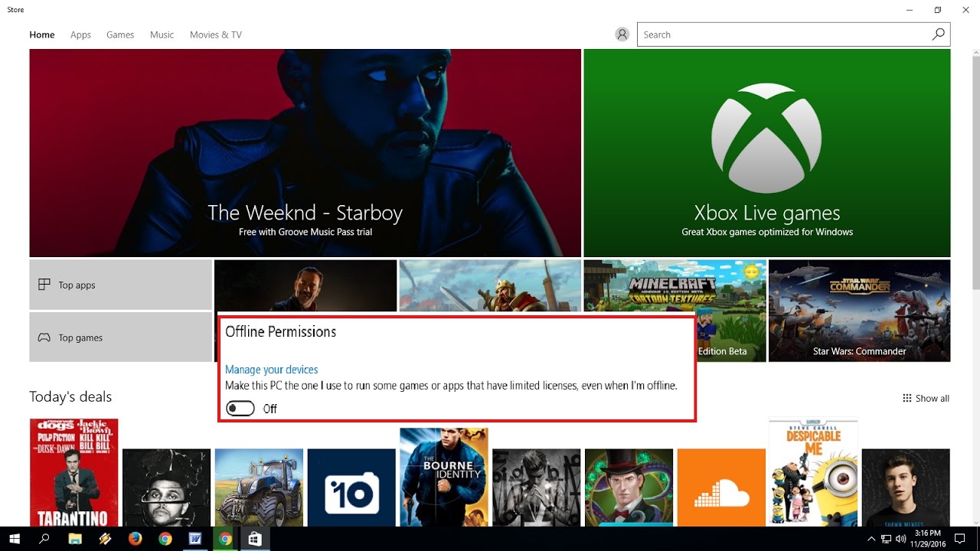Viewport: 980px width, 551px height.
Task: Open the Tarantino movie collection deal
Action: tap(73, 472)
